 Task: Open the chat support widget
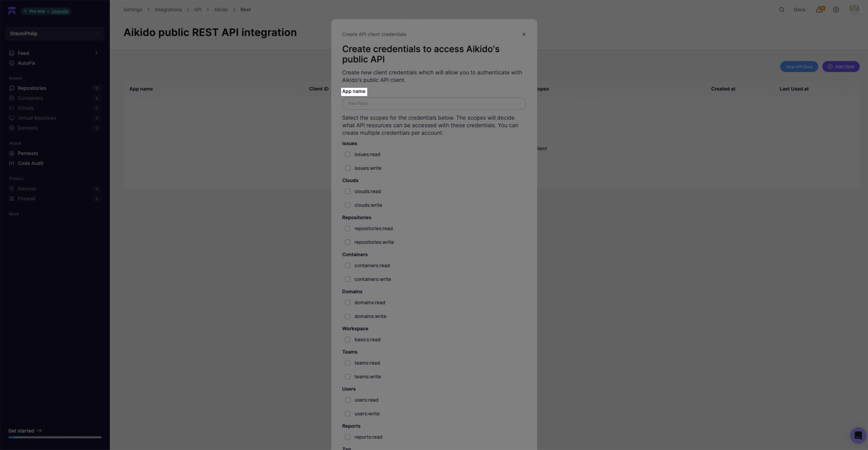(858, 435)
